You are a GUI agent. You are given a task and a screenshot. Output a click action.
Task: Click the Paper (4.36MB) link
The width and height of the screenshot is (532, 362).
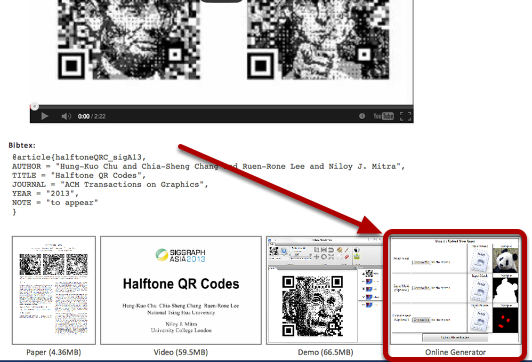pos(54,353)
